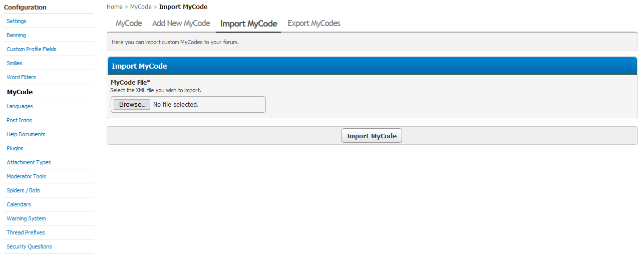
Task: Click the No file selected field
Action: click(x=176, y=105)
